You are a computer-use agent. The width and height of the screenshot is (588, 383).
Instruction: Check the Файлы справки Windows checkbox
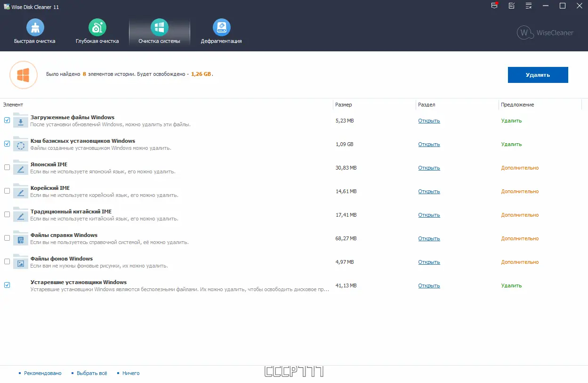7,238
